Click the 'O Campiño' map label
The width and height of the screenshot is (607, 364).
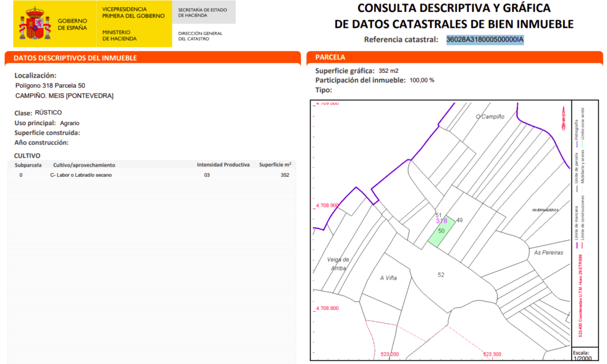pyautogui.click(x=490, y=117)
